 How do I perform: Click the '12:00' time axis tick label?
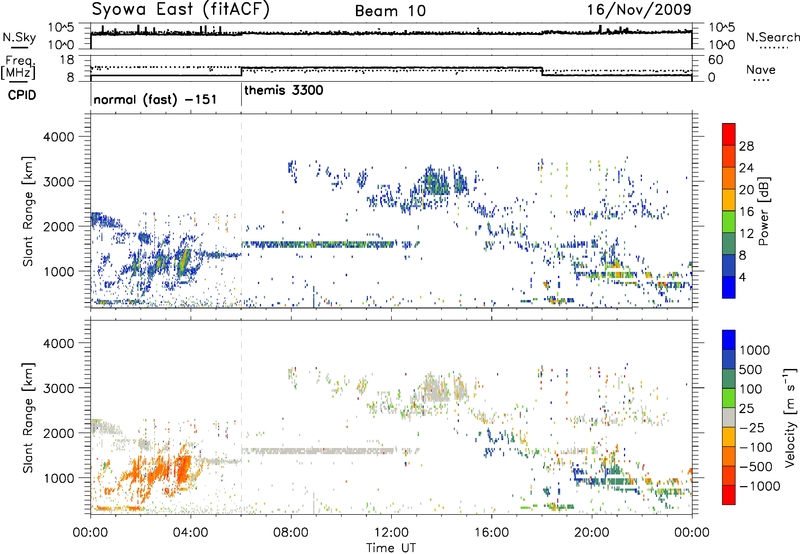[391, 533]
